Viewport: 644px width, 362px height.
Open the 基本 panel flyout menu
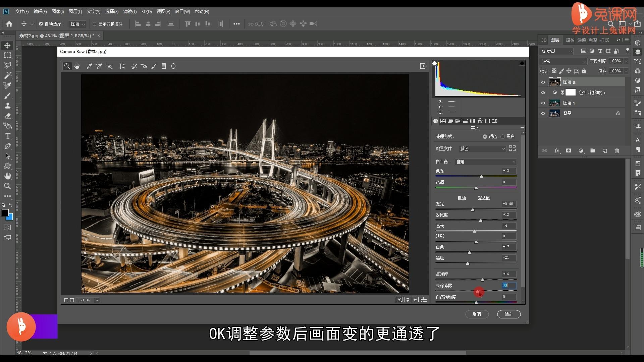point(522,128)
